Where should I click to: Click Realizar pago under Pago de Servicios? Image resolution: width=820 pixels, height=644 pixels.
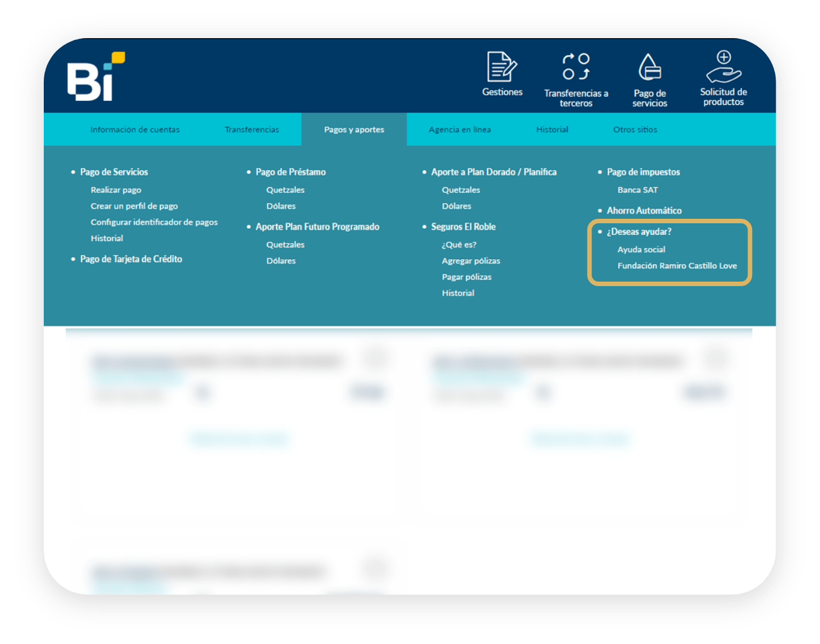(x=116, y=190)
